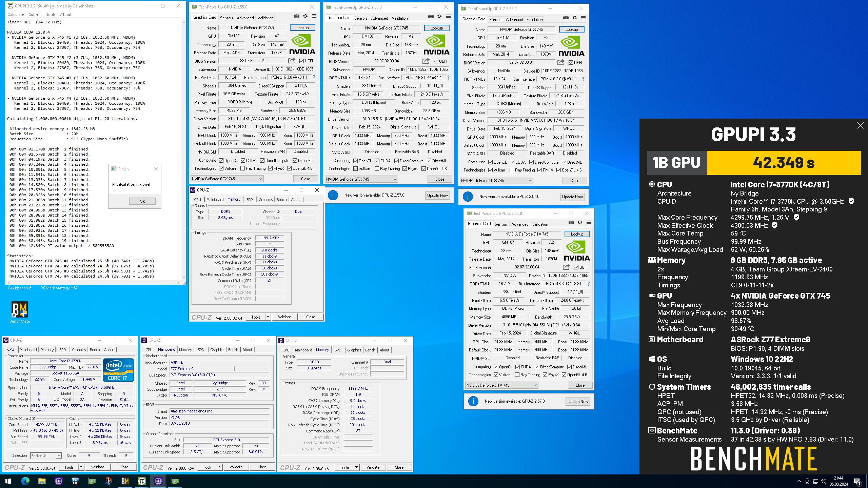
Task: Click the HWiNFO icon in the taskbar
Action: (75, 481)
